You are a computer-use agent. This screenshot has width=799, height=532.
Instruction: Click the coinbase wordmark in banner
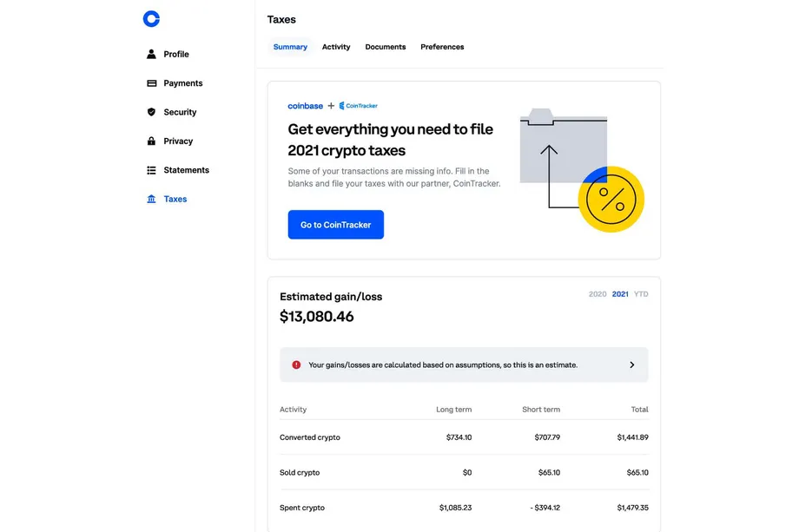point(305,106)
